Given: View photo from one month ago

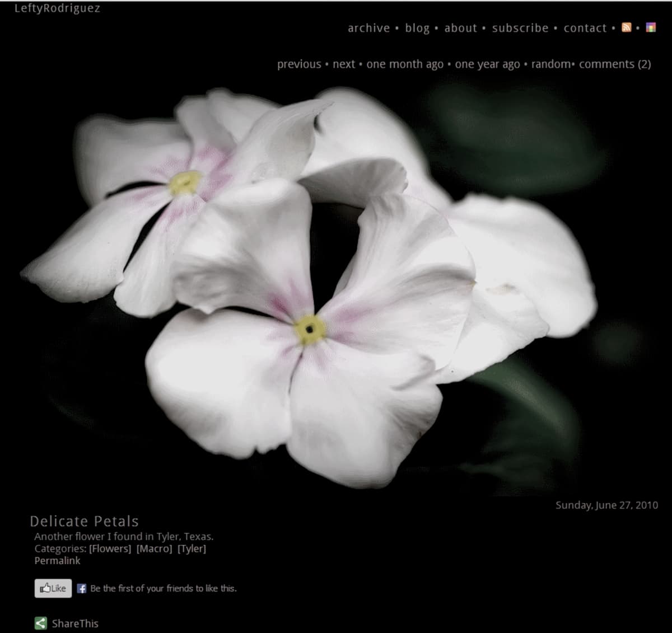Looking at the screenshot, I should (x=405, y=64).
